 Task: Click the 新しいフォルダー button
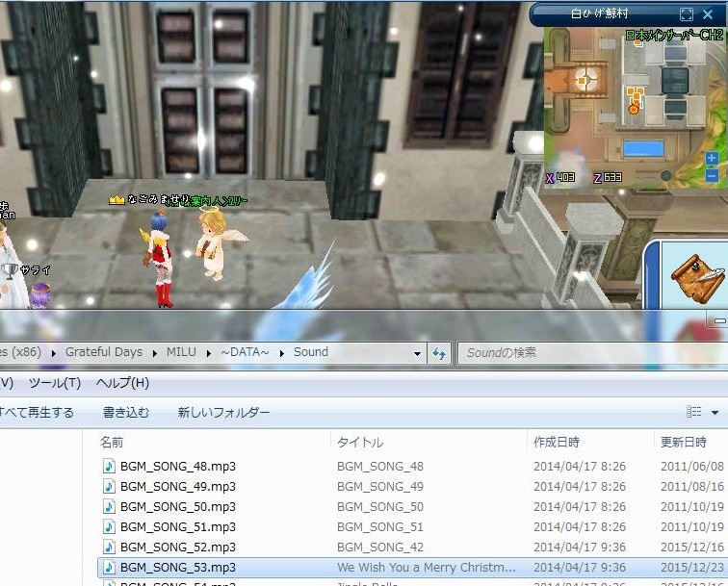[x=223, y=412]
